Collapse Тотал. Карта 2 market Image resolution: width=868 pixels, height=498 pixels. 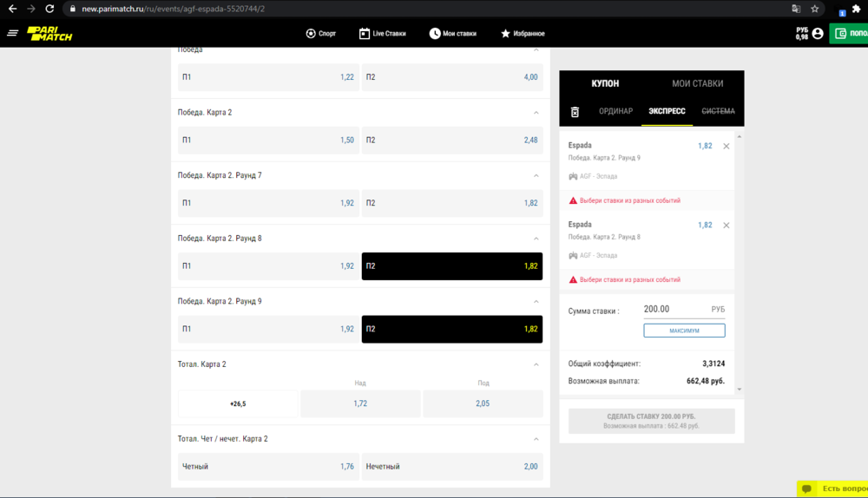click(536, 364)
